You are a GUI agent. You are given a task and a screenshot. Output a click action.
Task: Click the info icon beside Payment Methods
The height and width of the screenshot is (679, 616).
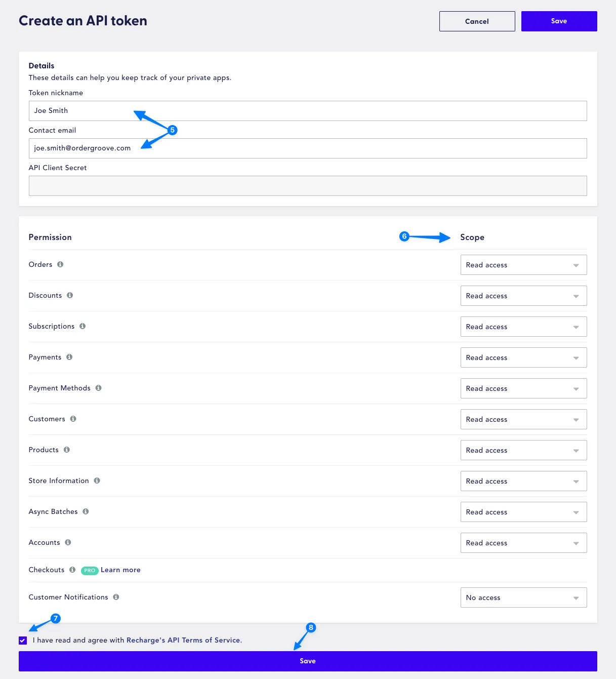[x=99, y=388]
